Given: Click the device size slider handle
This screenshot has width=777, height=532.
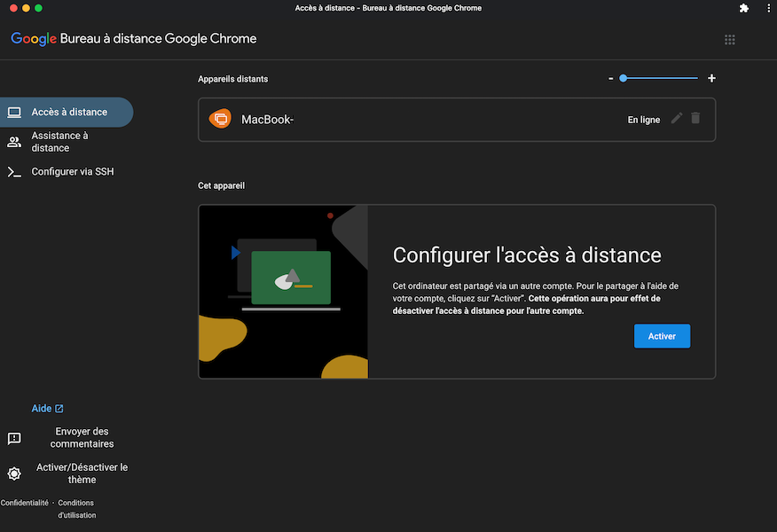Looking at the screenshot, I should (x=624, y=78).
